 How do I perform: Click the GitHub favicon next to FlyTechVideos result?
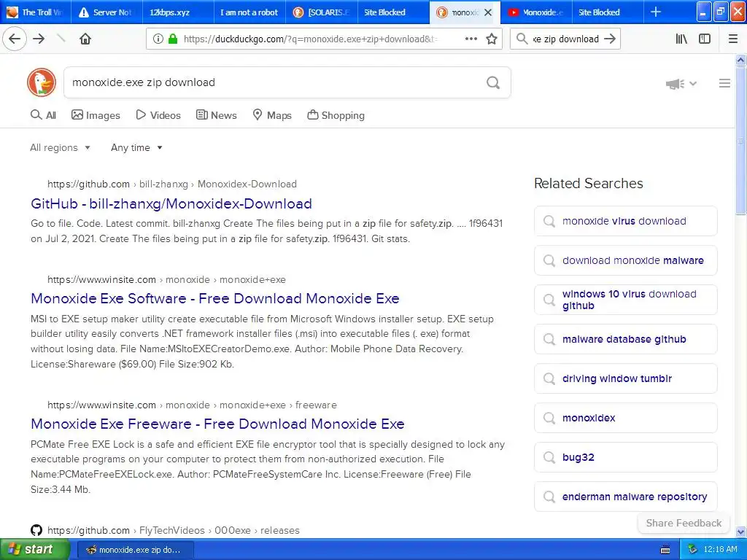tap(36, 530)
